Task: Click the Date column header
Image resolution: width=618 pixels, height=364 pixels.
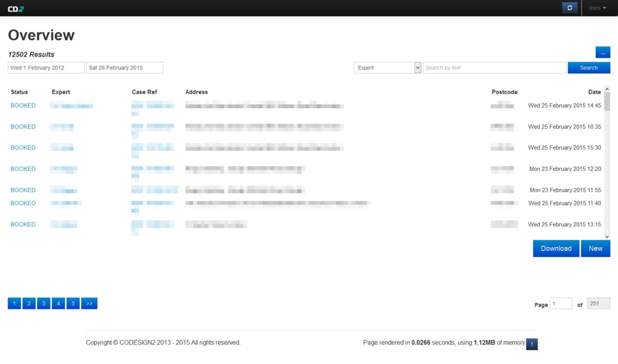Action: point(595,92)
